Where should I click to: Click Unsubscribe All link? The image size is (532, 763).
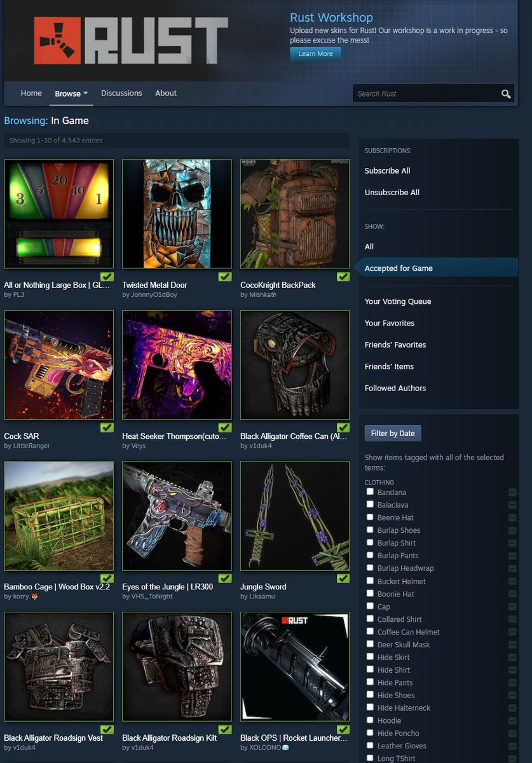point(392,192)
